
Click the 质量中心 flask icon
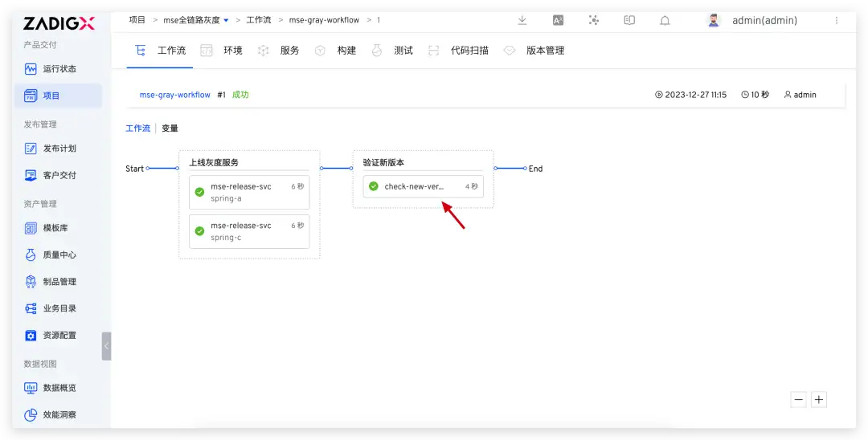31,255
